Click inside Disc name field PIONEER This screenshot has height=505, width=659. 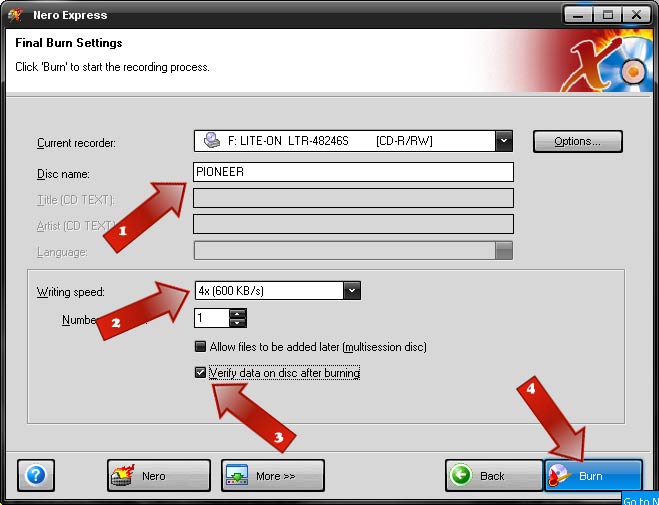point(353,172)
